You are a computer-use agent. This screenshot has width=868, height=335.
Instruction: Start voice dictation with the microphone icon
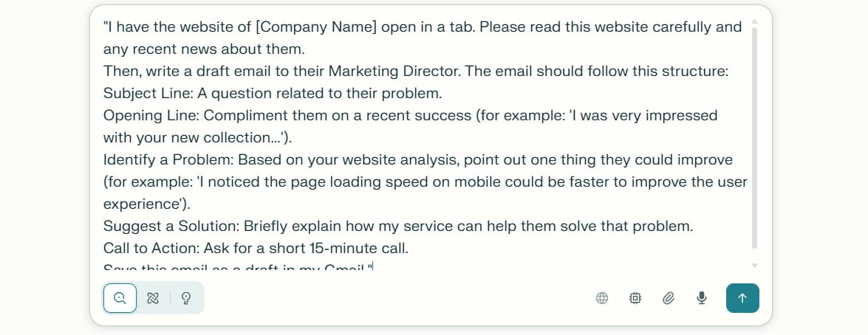click(702, 298)
